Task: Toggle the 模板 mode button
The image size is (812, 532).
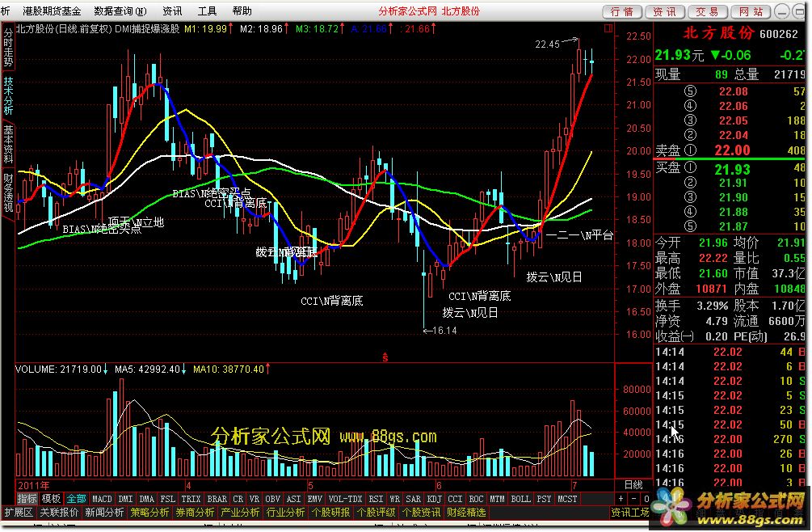Action: pos(51,499)
